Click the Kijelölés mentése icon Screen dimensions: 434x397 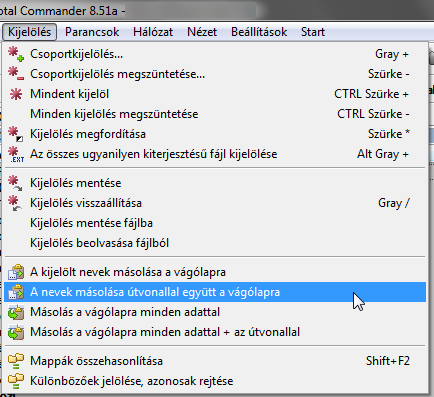(x=15, y=183)
